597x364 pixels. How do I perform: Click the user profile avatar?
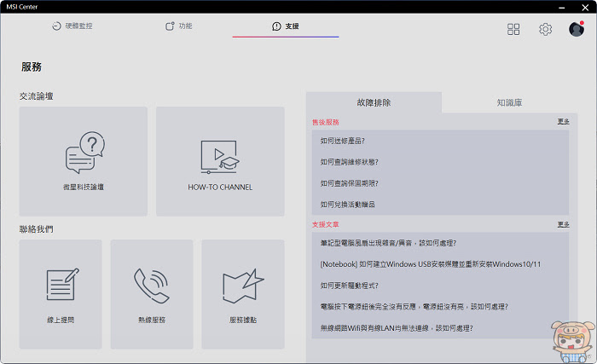pos(577,29)
